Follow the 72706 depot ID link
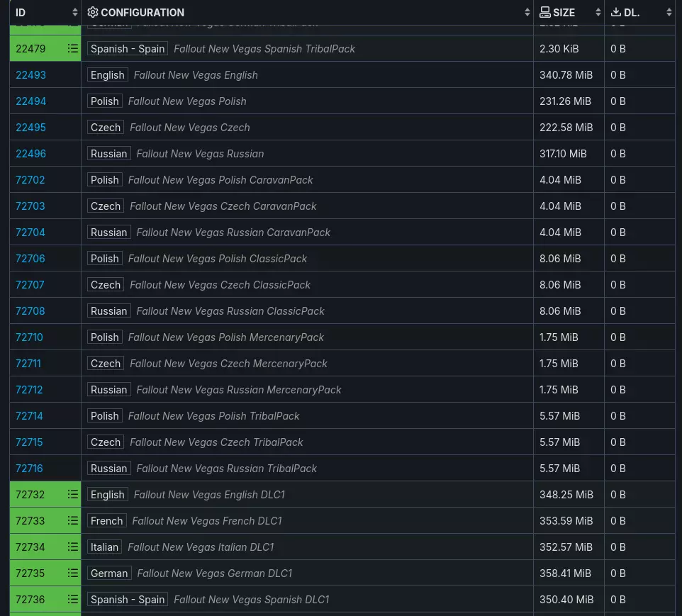 click(x=30, y=259)
